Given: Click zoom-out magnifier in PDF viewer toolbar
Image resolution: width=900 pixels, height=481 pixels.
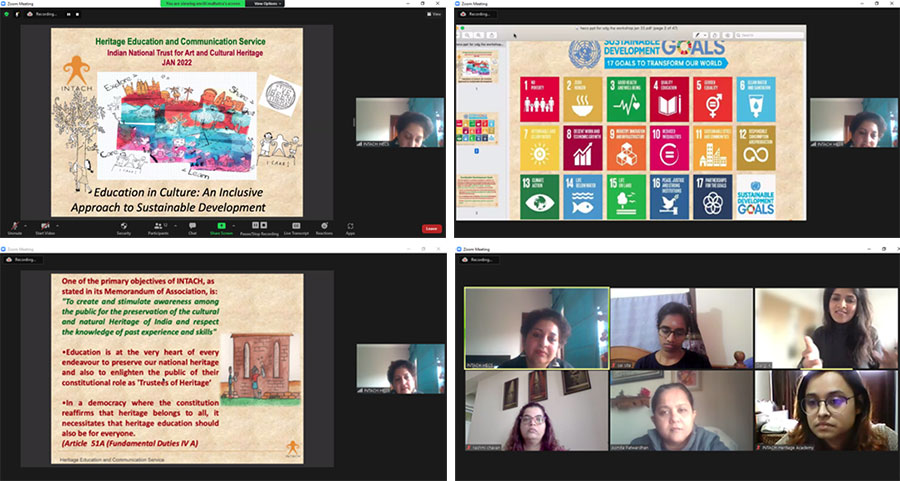Looking at the screenshot, I should [468, 35].
